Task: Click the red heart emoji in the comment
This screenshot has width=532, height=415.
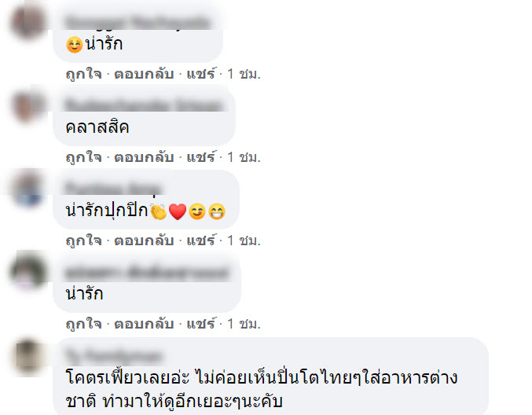Action: tap(178, 211)
